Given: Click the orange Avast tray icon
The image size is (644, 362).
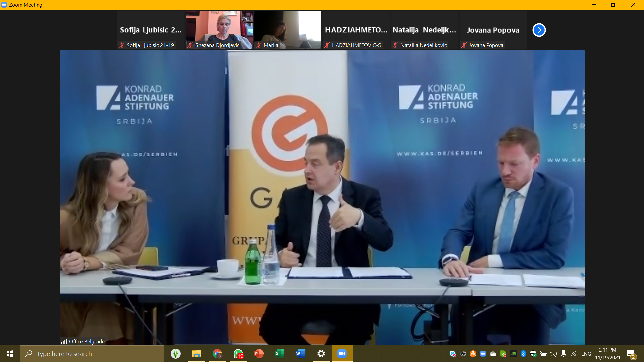Looking at the screenshot, I should coord(473,354).
